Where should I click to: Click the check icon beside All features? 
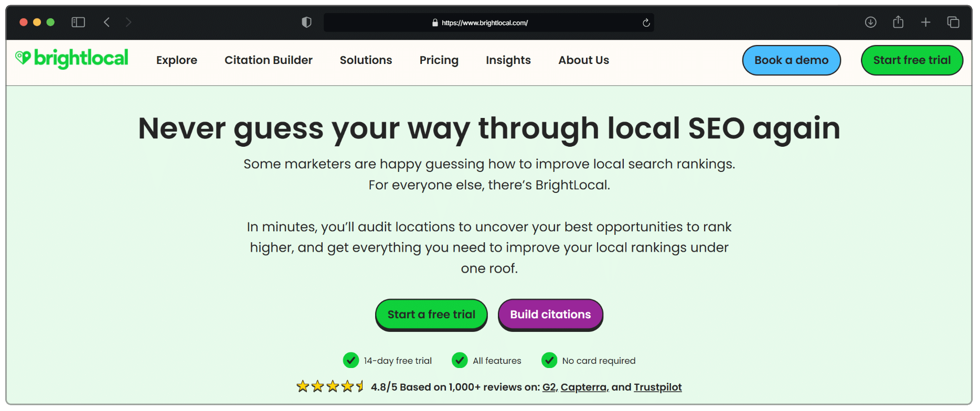[460, 360]
